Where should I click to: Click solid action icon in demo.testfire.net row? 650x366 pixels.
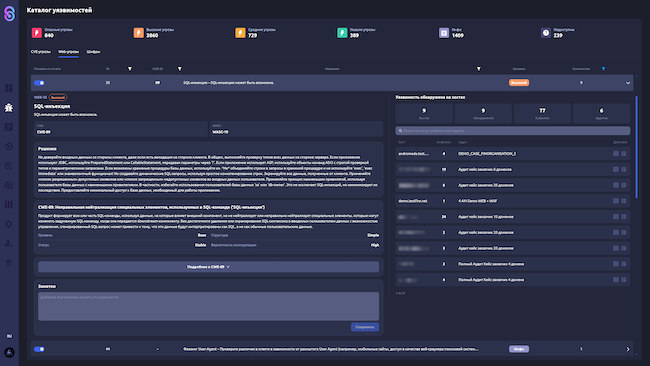coord(616,201)
